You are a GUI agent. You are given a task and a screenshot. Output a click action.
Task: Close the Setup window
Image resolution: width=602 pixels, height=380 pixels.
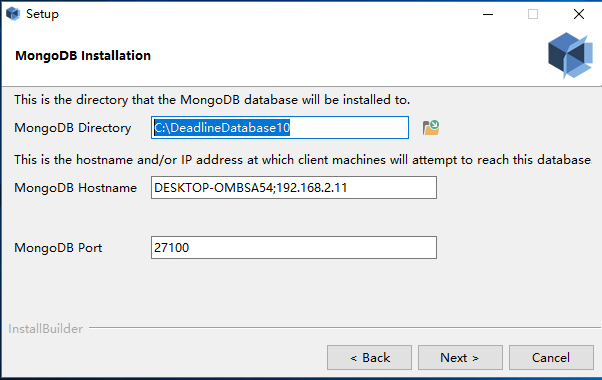tap(579, 14)
